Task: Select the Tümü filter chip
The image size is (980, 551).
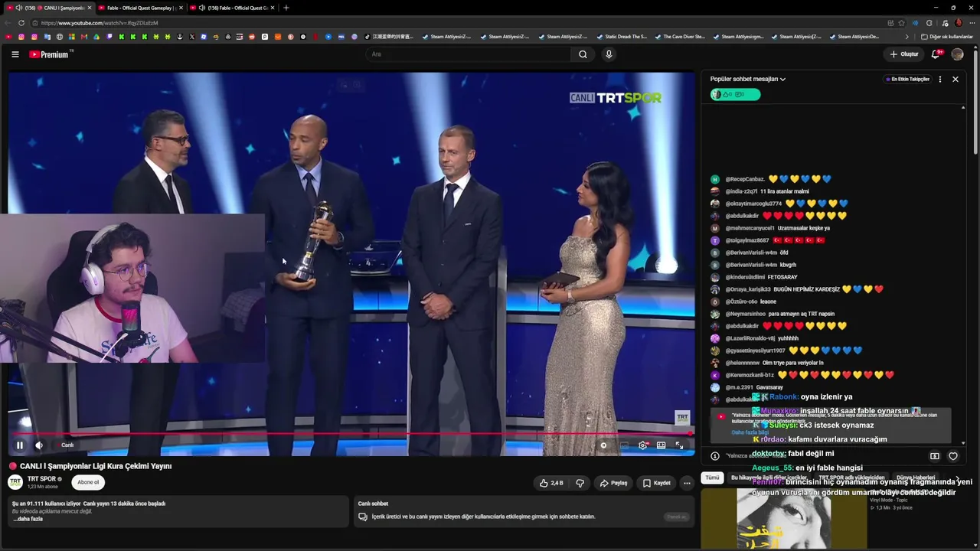Action: click(712, 478)
